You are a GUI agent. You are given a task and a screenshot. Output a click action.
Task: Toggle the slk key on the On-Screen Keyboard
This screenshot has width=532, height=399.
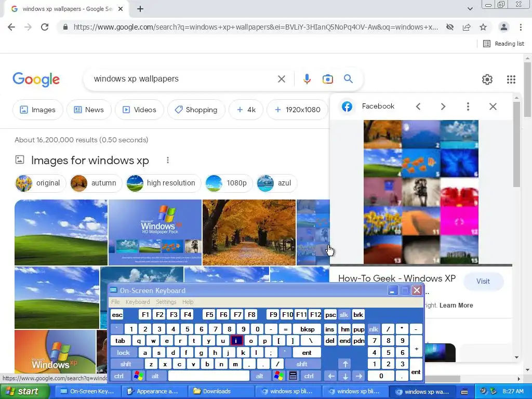pos(344,315)
